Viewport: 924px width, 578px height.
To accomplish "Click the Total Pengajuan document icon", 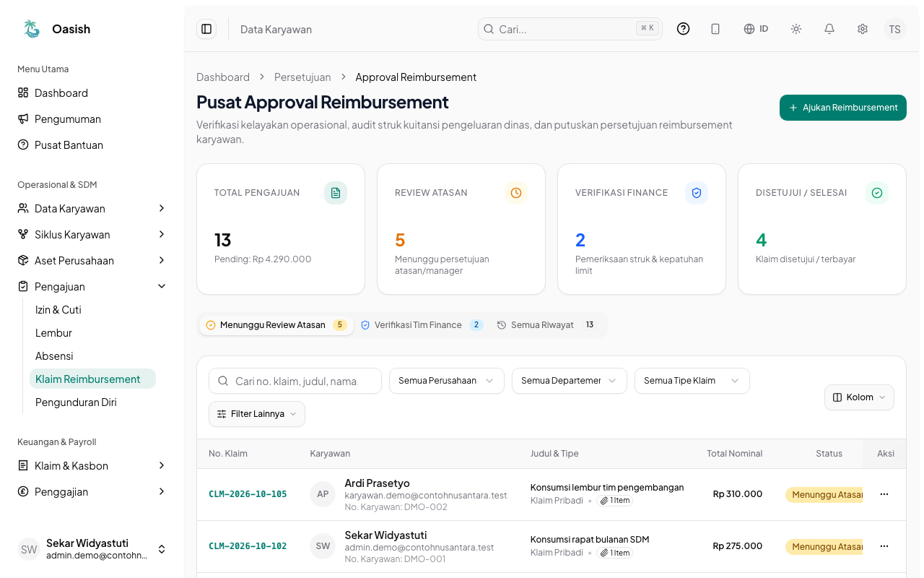I will [x=336, y=193].
